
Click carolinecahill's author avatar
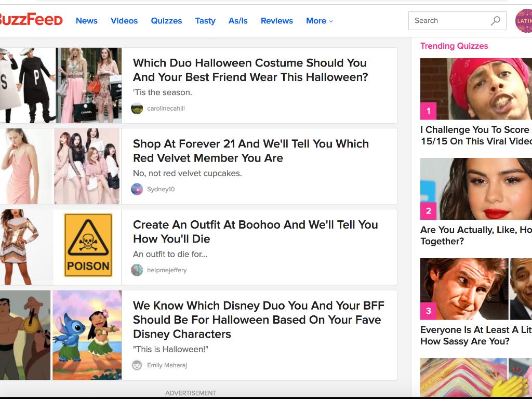pyautogui.click(x=137, y=109)
